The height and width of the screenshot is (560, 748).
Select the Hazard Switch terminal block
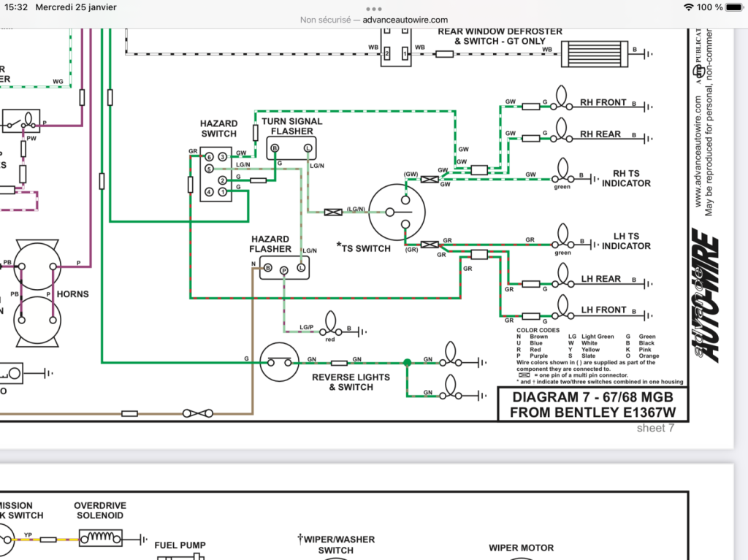pos(215,174)
